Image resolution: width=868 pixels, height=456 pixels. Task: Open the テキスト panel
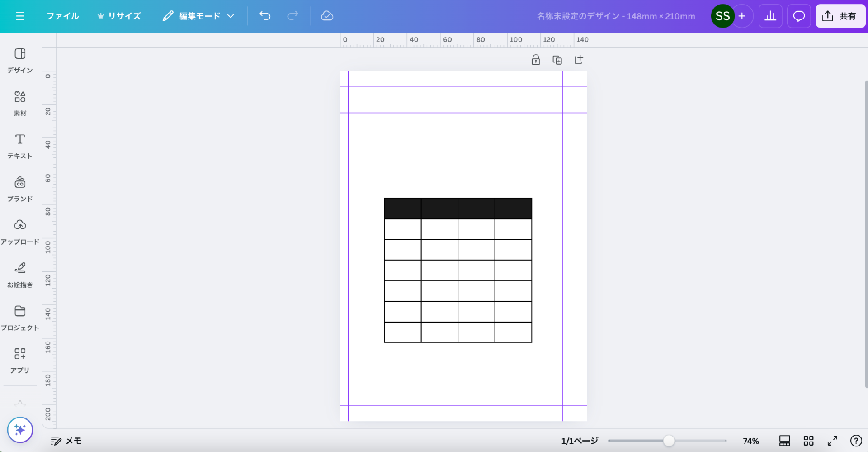20,146
